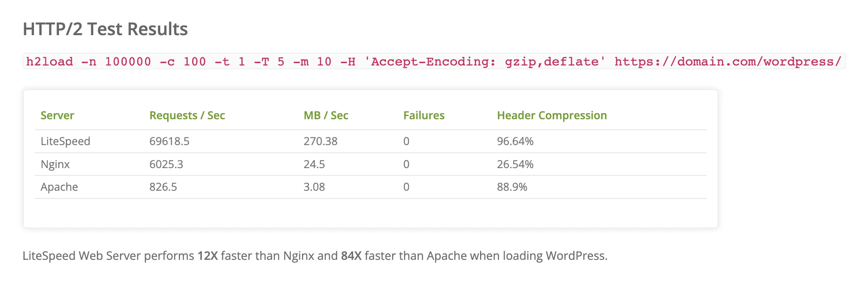
Task: Click the 826.5 requests value
Action: point(163,187)
